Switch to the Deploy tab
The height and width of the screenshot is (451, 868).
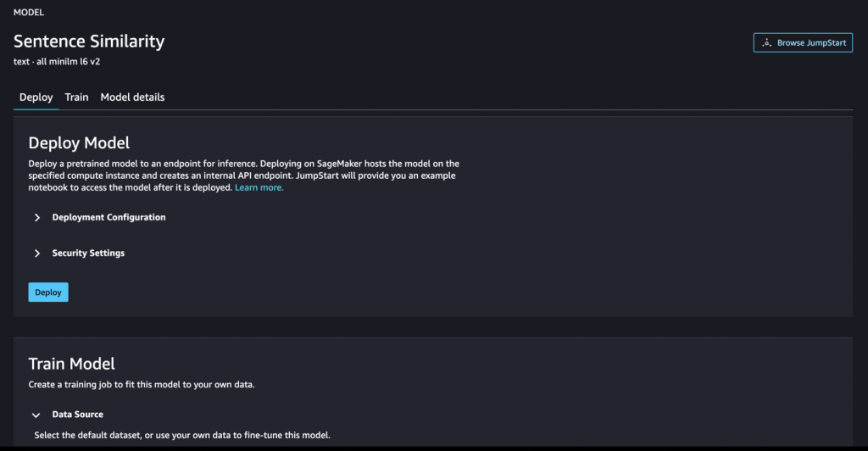click(36, 97)
